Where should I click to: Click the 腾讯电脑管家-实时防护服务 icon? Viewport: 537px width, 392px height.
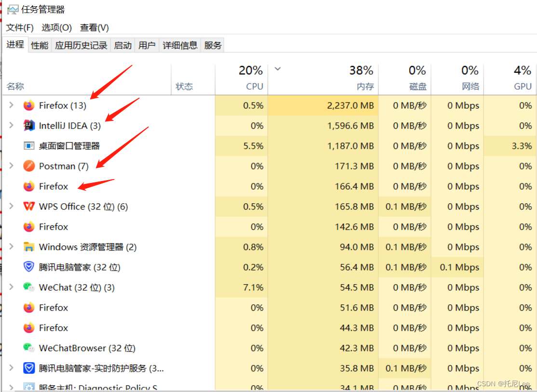click(29, 368)
